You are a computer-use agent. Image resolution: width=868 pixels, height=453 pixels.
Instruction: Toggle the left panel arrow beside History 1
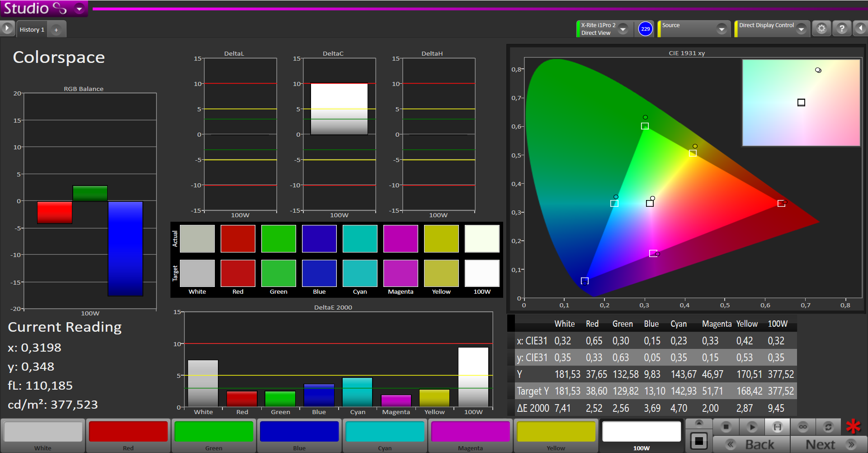[7, 29]
